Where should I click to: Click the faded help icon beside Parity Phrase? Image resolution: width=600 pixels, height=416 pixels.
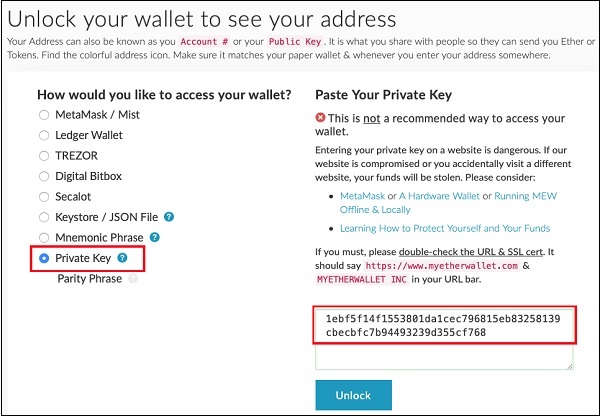tap(132, 279)
